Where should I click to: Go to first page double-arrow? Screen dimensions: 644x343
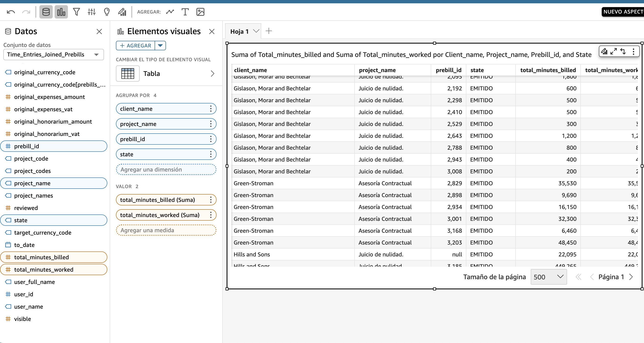578,277
